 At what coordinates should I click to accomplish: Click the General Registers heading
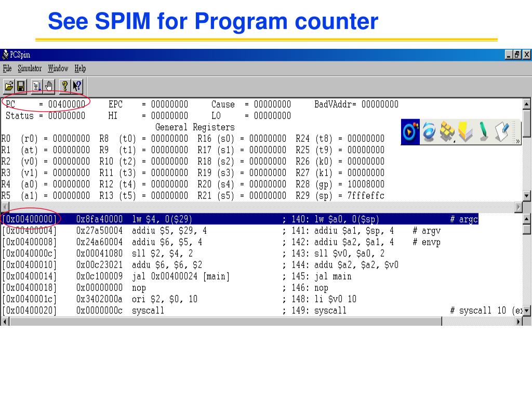195,127
